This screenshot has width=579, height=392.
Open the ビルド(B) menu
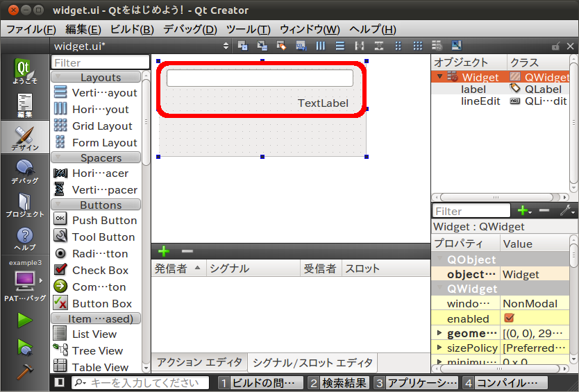132,29
